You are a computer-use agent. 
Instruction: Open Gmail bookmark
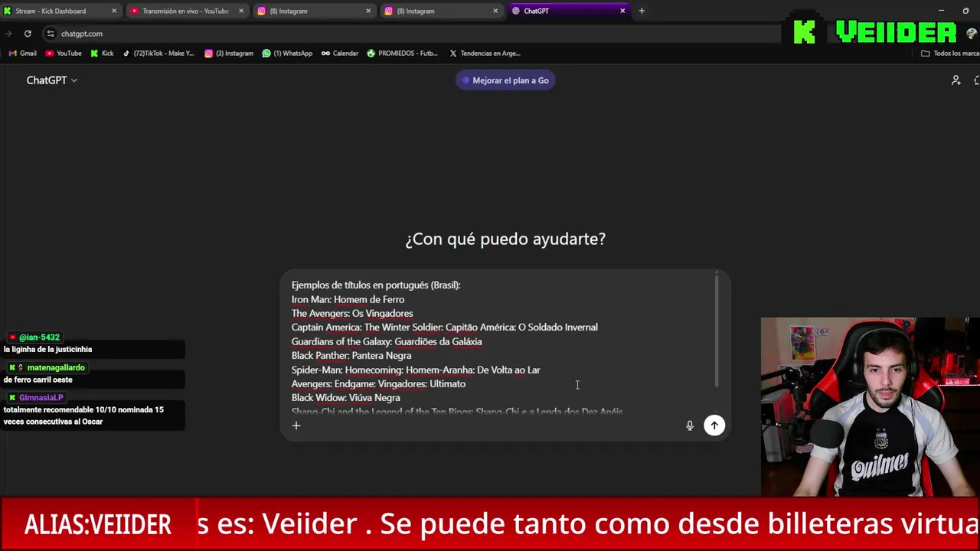pos(23,54)
